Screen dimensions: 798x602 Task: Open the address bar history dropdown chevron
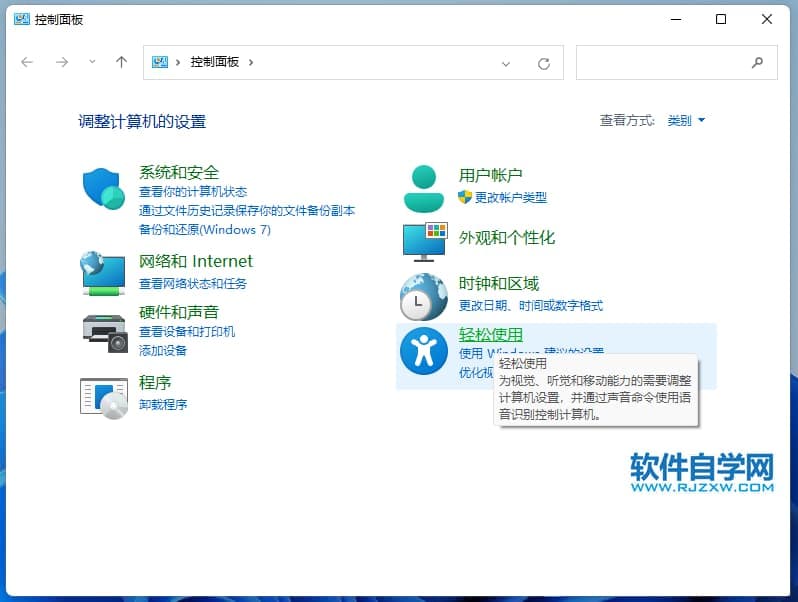[506, 63]
